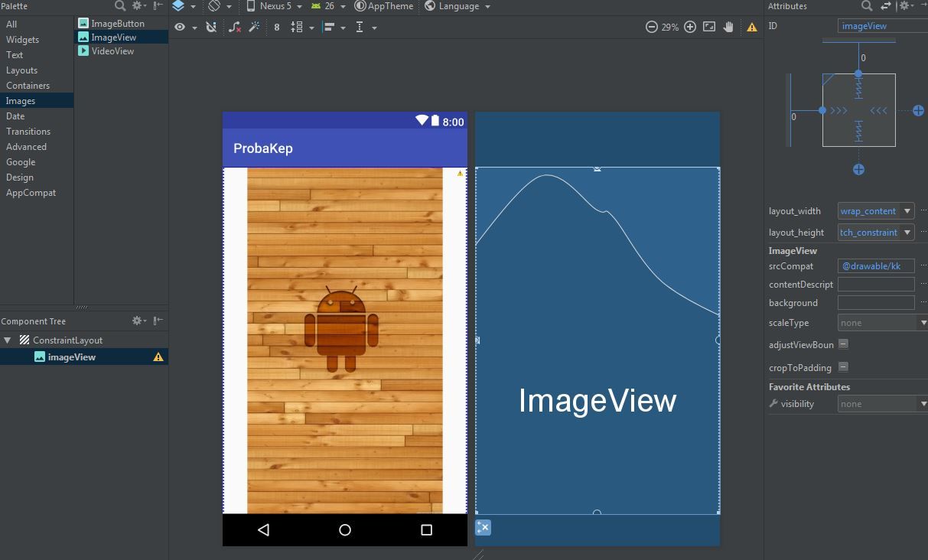Add bottom constraint in inspector
Screen dimensions: 928x560
click(x=859, y=170)
